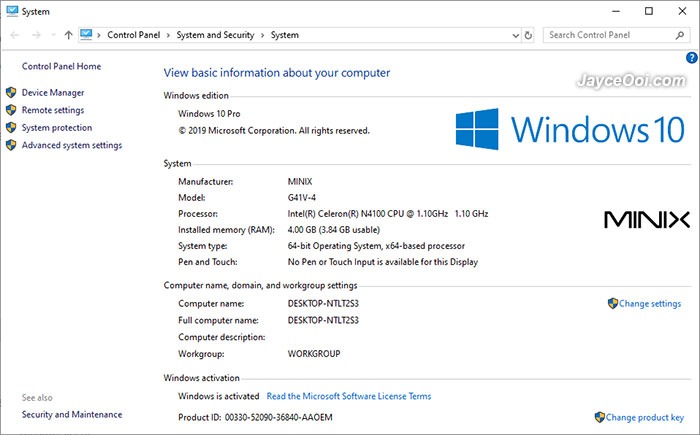Open Control Panel Home
The height and width of the screenshot is (435, 700).
(62, 66)
